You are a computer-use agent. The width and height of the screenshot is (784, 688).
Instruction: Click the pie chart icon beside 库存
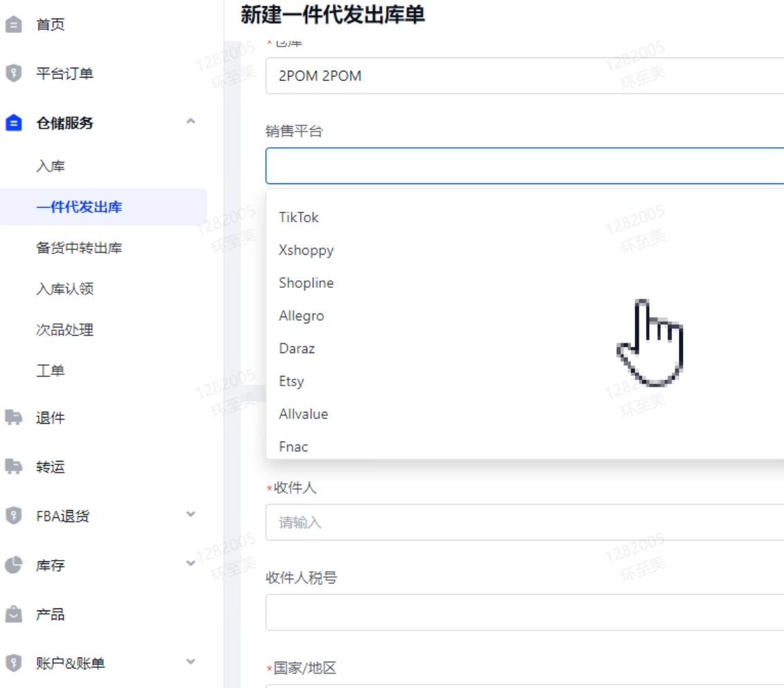coord(13,565)
